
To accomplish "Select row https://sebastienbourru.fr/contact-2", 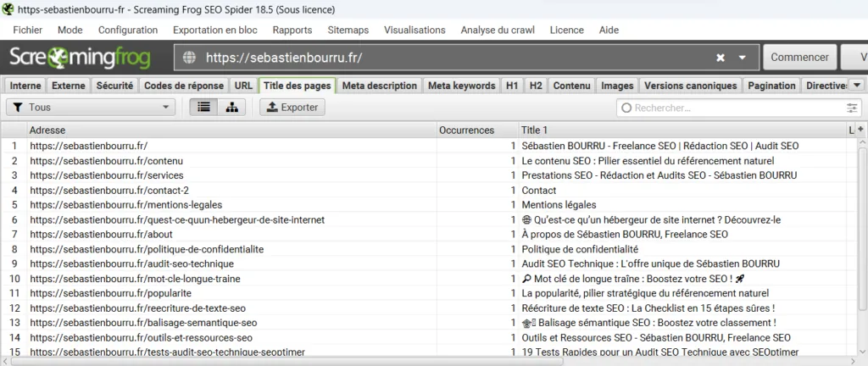I will point(428,190).
